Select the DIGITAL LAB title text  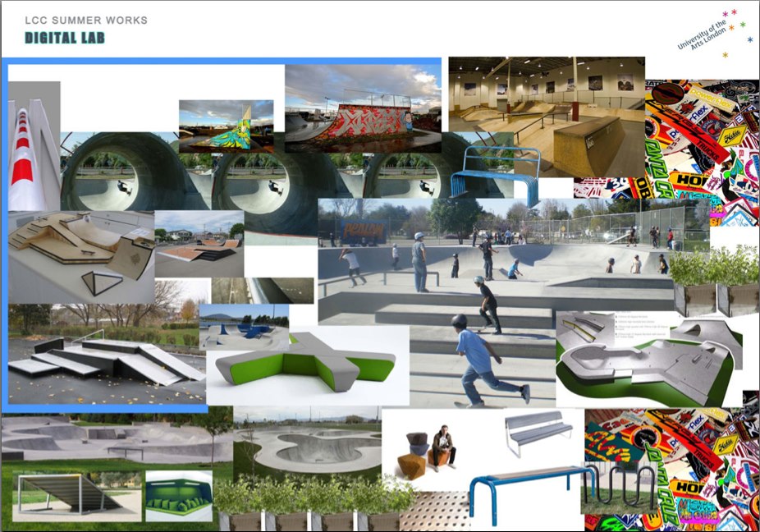pyautogui.click(x=65, y=39)
